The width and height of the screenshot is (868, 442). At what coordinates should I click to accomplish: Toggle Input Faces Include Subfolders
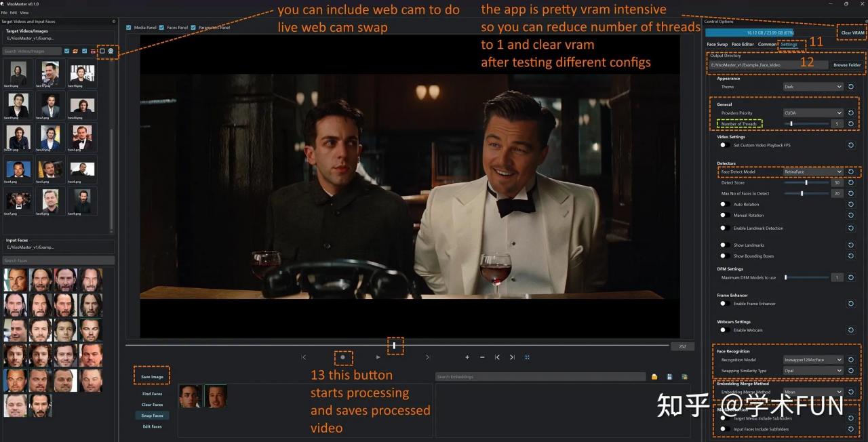pos(724,429)
